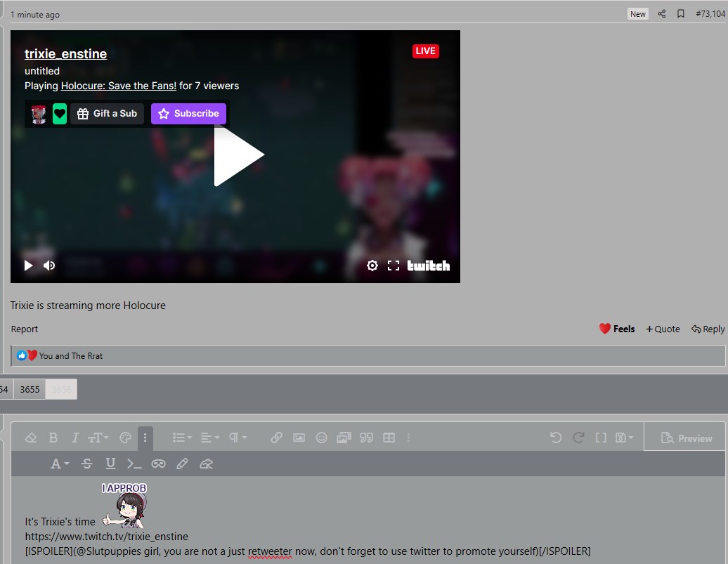This screenshot has height=564, width=728.
Task: Insert an image into the reply
Action: pos(299,438)
